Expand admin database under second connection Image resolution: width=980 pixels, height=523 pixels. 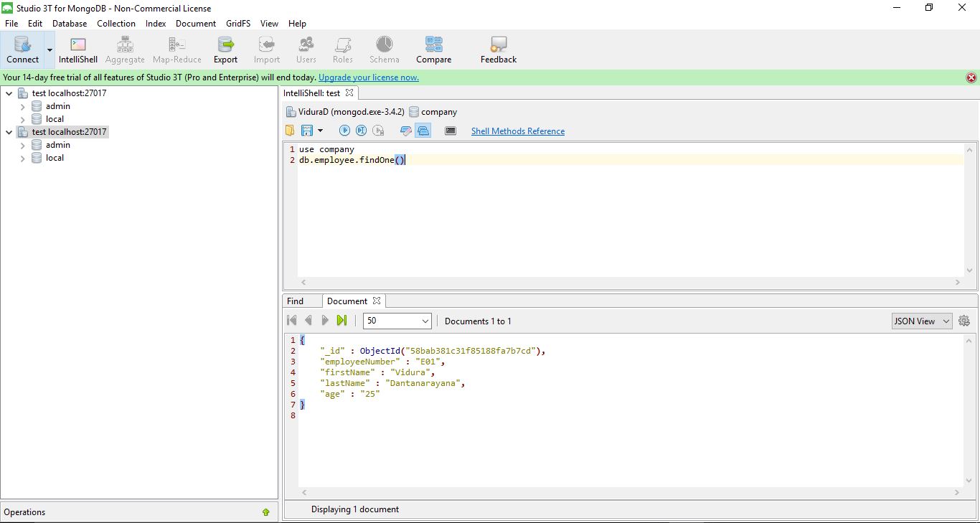pyautogui.click(x=23, y=145)
